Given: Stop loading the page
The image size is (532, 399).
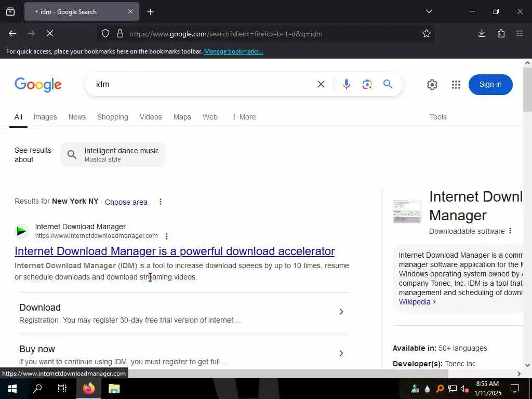Looking at the screenshot, I should [x=50, y=34].
